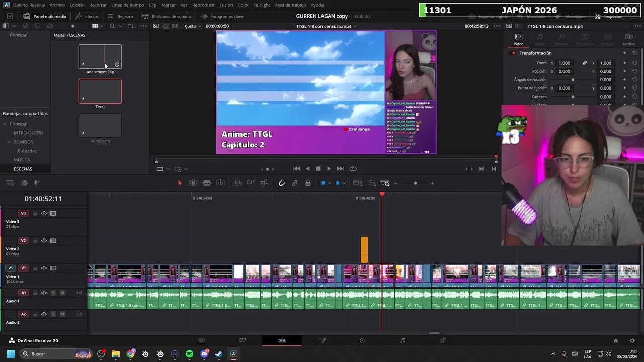
Task: Toggle auto track selector on Video 1
Action: click(44, 268)
